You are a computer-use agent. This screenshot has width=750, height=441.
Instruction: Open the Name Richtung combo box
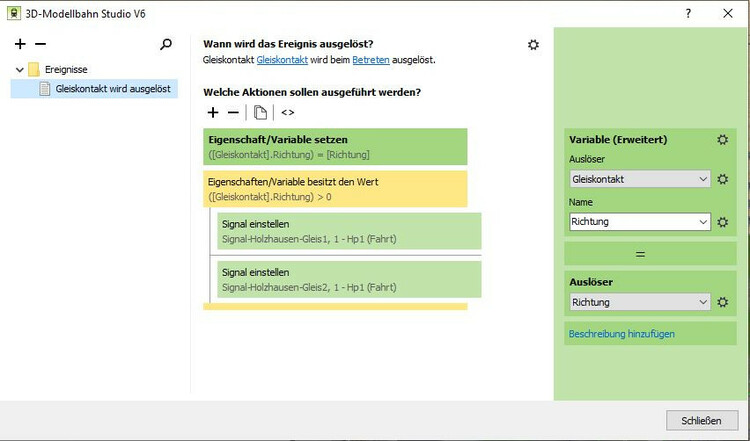(640, 222)
